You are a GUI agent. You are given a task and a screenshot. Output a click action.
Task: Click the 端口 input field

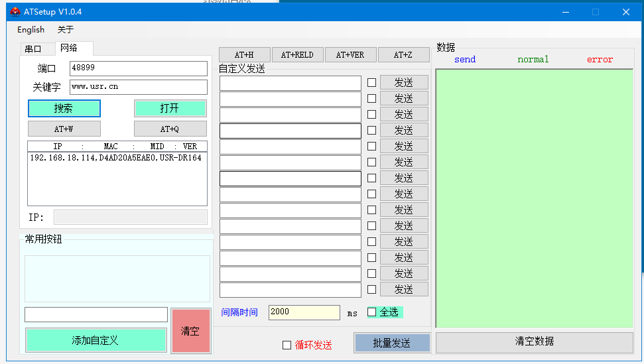[138, 68]
